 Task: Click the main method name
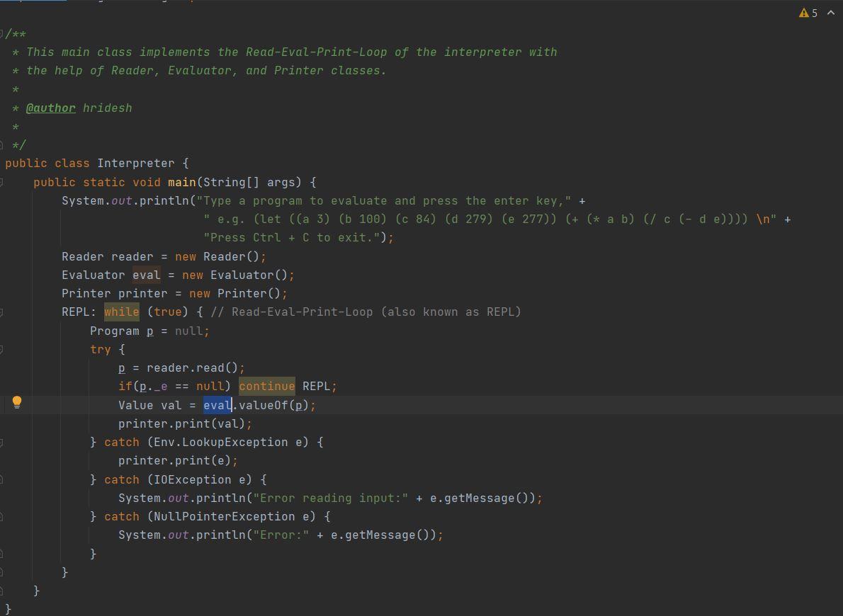182,182
